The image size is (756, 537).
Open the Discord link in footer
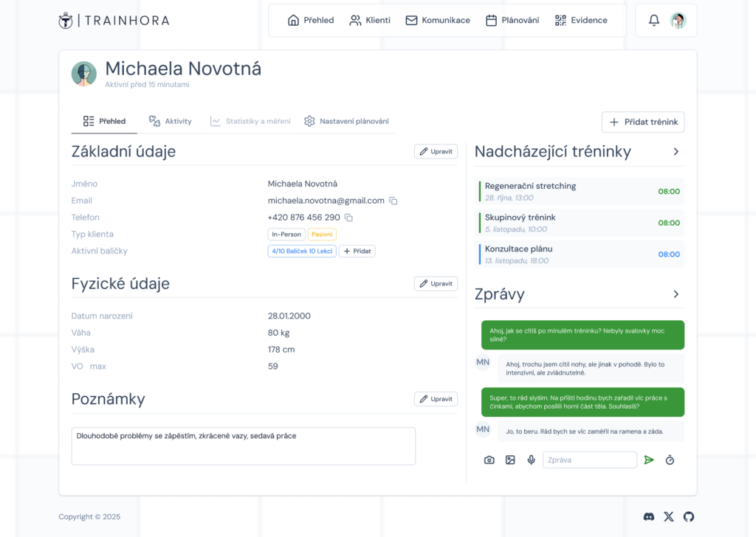pyautogui.click(x=649, y=517)
